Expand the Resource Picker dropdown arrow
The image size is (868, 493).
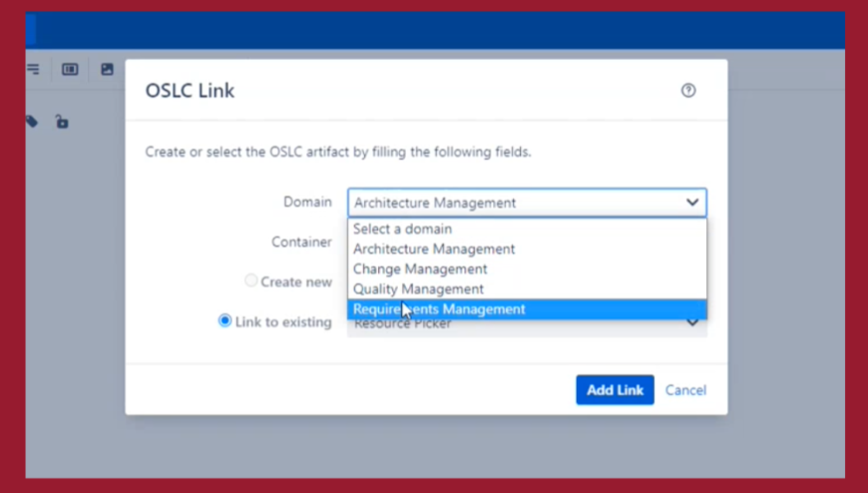(x=692, y=323)
